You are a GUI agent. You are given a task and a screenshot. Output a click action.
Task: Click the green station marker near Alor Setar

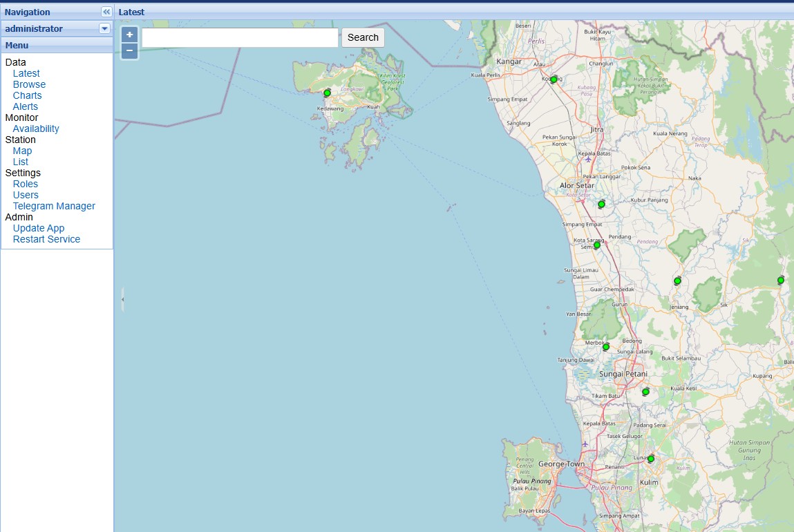(x=601, y=205)
